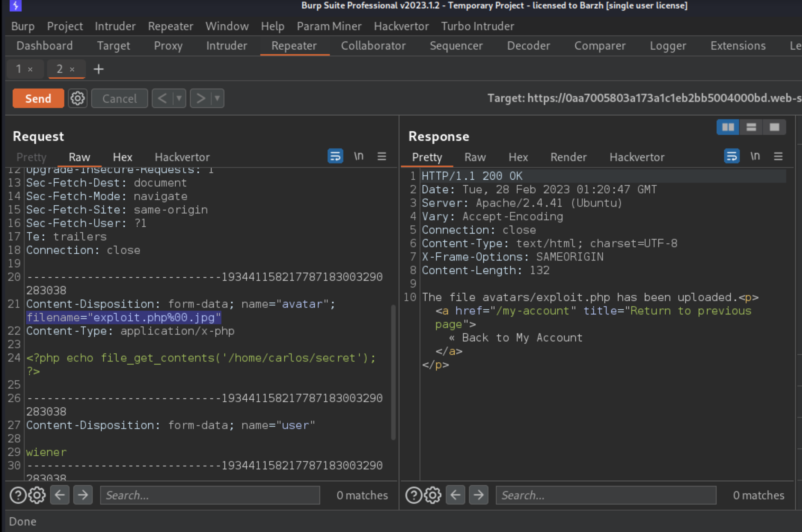This screenshot has height=532, width=802.
Task: Switch Request view to Hex
Action: tap(123, 157)
